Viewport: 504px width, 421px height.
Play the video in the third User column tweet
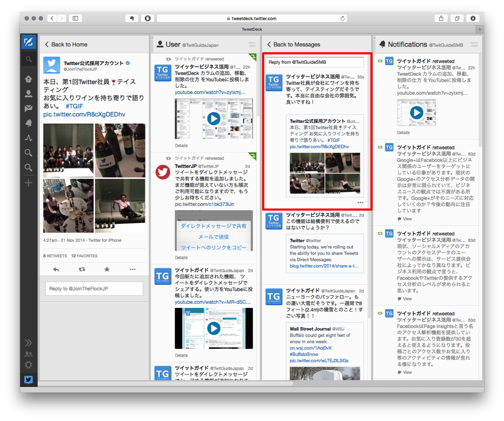tap(214, 328)
